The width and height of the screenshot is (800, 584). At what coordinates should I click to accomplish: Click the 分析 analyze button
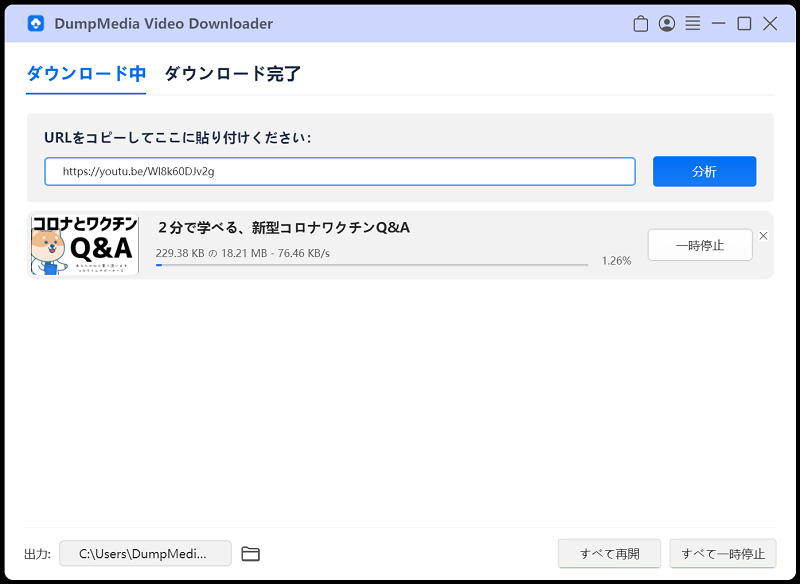coord(704,171)
